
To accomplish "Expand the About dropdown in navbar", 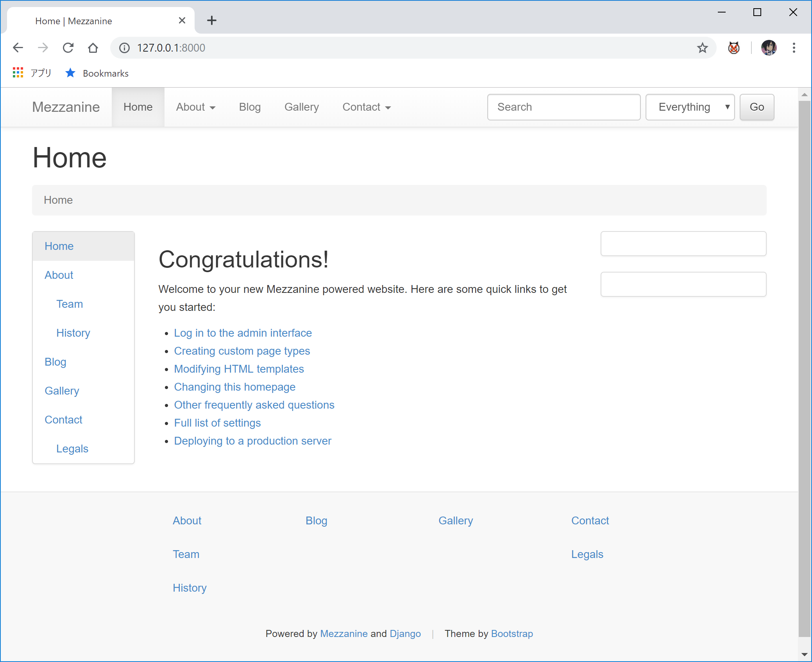I will (195, 107).
